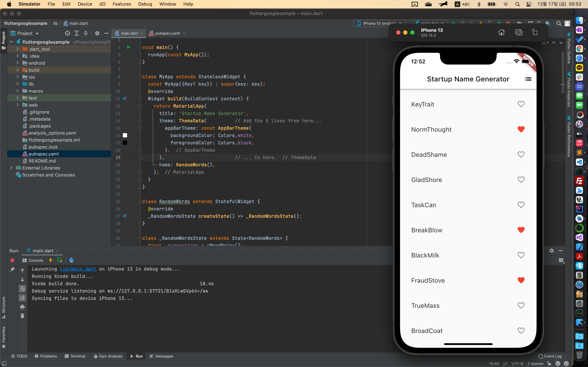This screenshot has width=588, height=367.
Task: Unfavorite the NormThought red heart
Action: click(x=521, y=129)
